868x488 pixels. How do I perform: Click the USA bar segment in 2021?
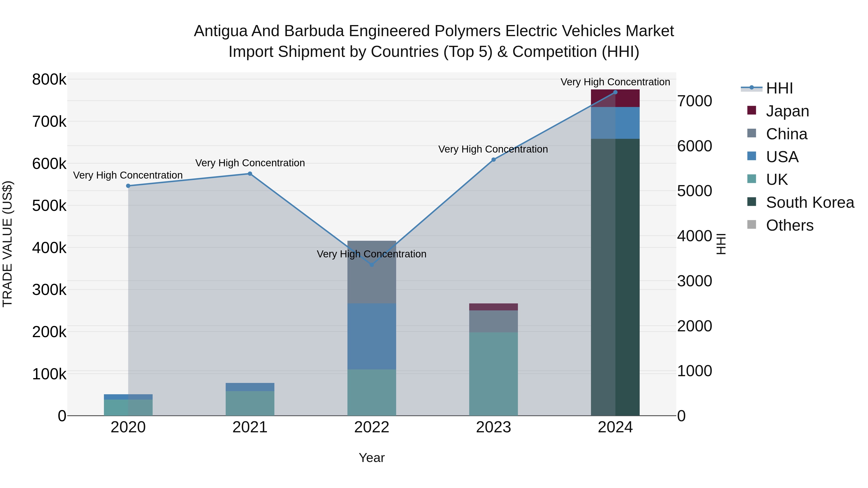point(250,387)
